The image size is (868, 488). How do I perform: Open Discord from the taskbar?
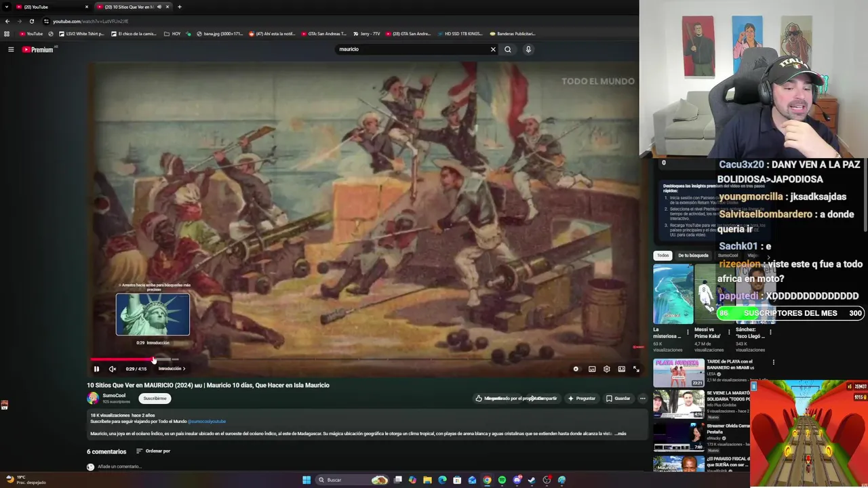(517, 480)
